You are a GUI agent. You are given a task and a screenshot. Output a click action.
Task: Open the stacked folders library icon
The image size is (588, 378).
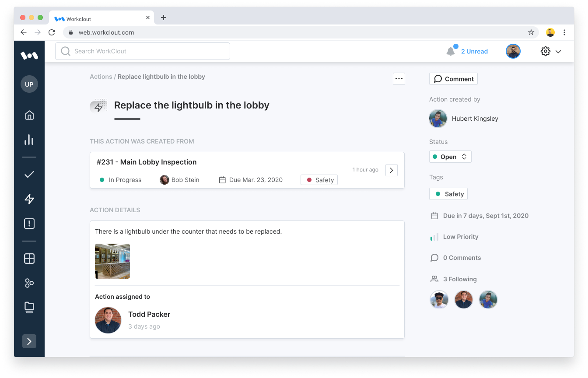coord(29,308)
